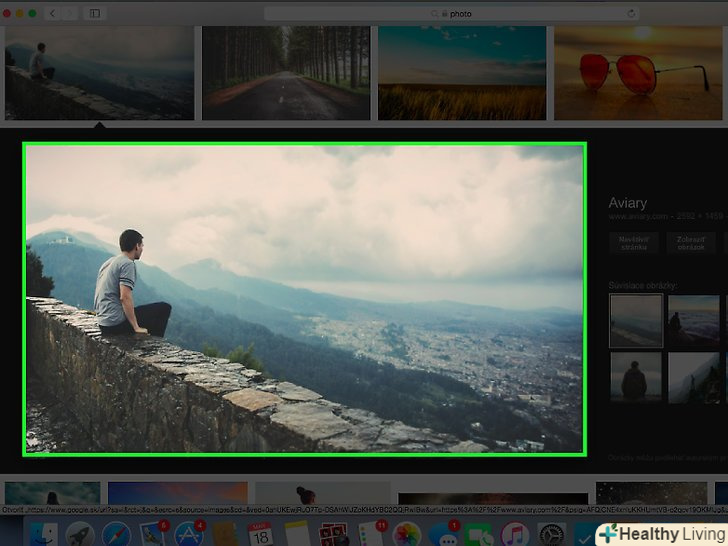Open the Reminders list icon in the Dock

[x=370, y=534]
